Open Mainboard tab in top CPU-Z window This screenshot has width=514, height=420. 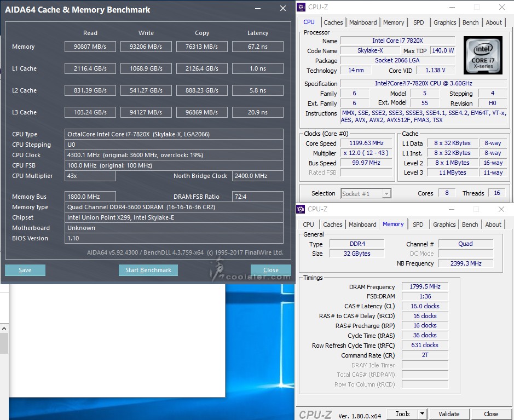[x=363, y=22]
